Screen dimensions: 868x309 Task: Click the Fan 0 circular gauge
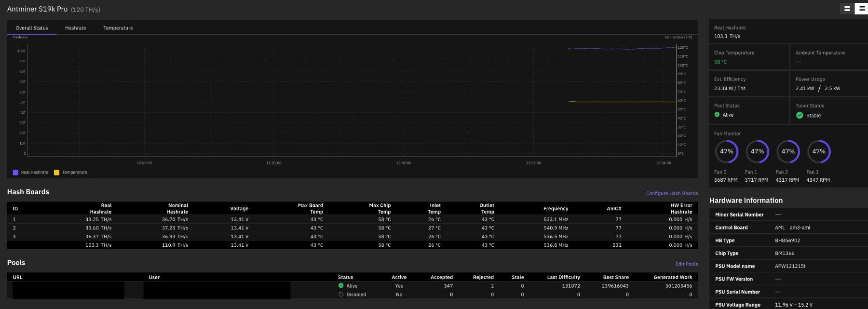tap(726, 151)
